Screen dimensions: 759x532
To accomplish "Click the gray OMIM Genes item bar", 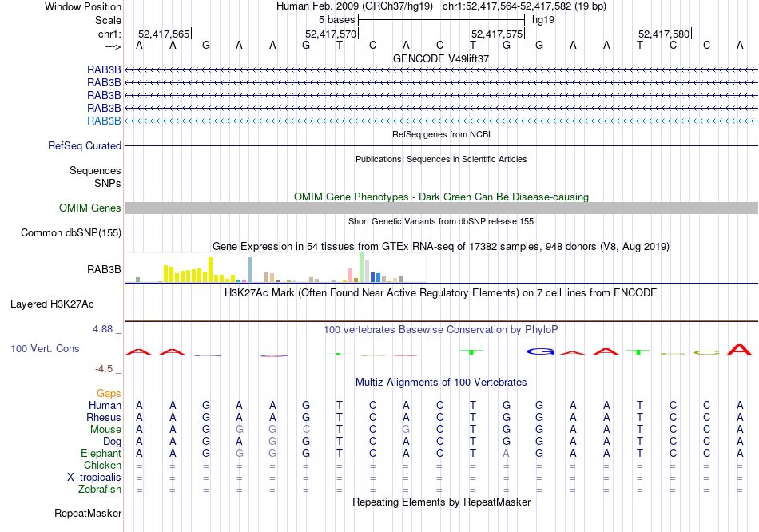I will 441,208.
